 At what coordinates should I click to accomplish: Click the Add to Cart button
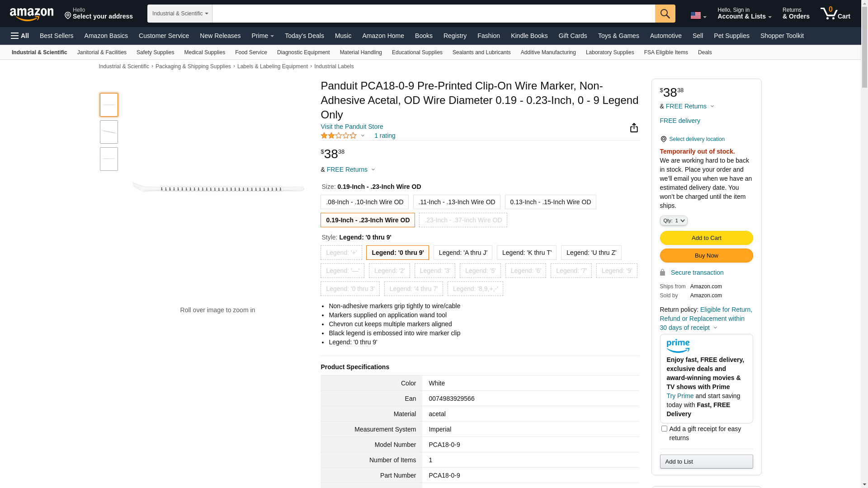pos(706,238)
